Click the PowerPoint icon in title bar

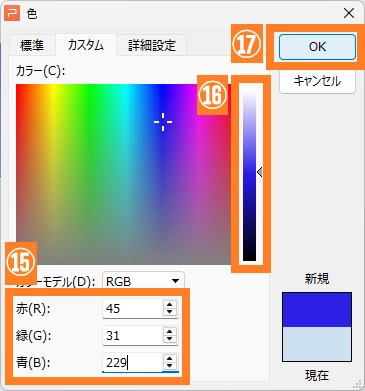(12, 14)
